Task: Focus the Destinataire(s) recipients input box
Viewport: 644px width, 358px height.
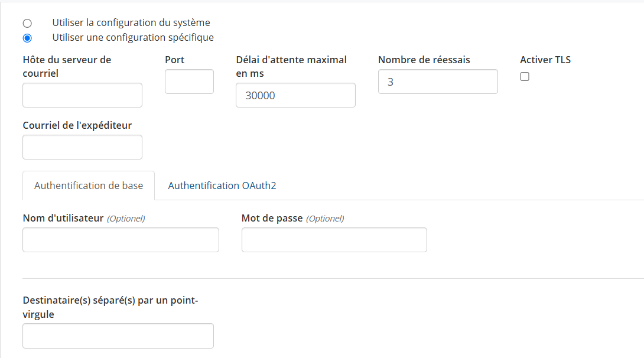Action: click(x=118, y=336)
